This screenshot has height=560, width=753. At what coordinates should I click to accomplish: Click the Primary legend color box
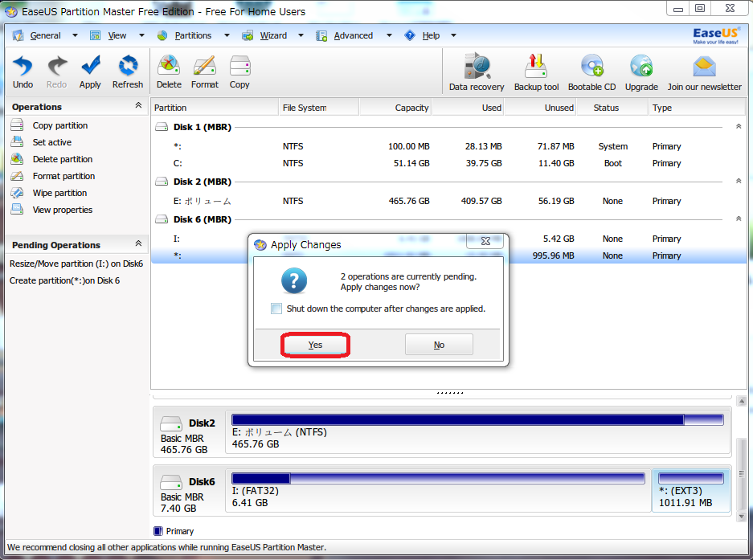point(158,531)
